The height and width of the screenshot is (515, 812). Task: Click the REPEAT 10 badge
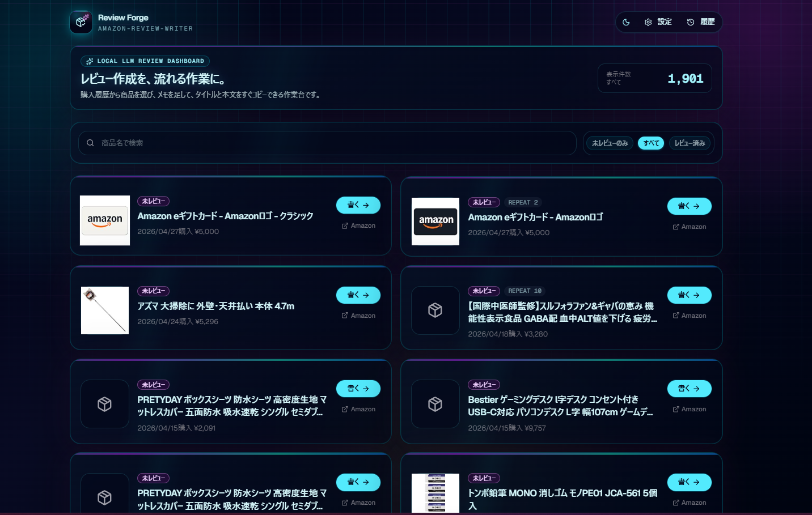525,291
